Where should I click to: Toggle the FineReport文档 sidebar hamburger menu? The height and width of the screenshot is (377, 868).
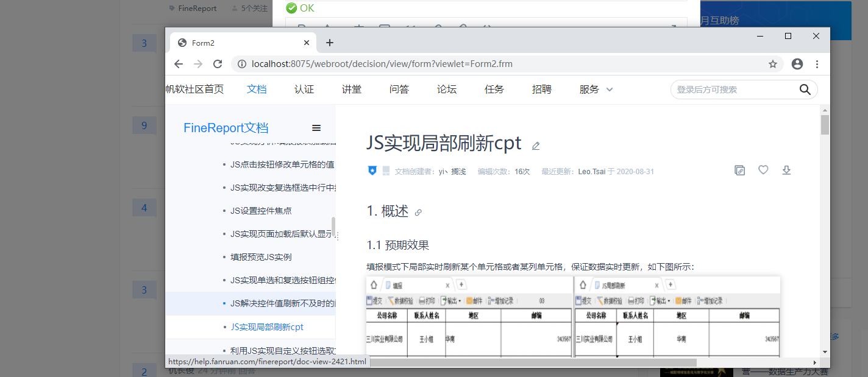(316, 128)
